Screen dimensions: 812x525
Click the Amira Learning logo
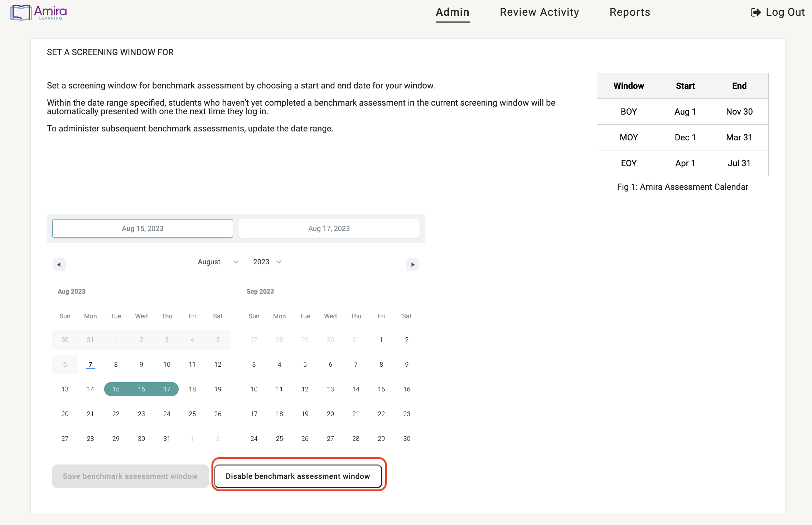(39, 13)
